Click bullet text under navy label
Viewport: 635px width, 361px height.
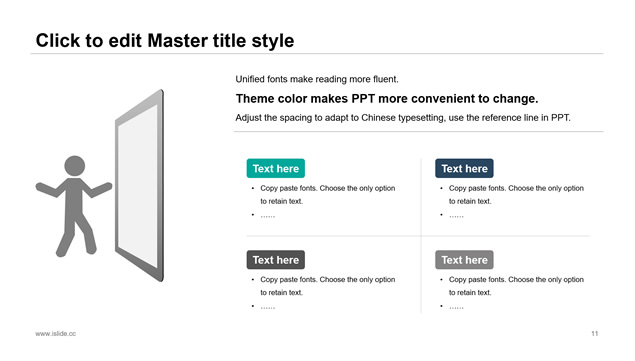click(x=516, y=194)
